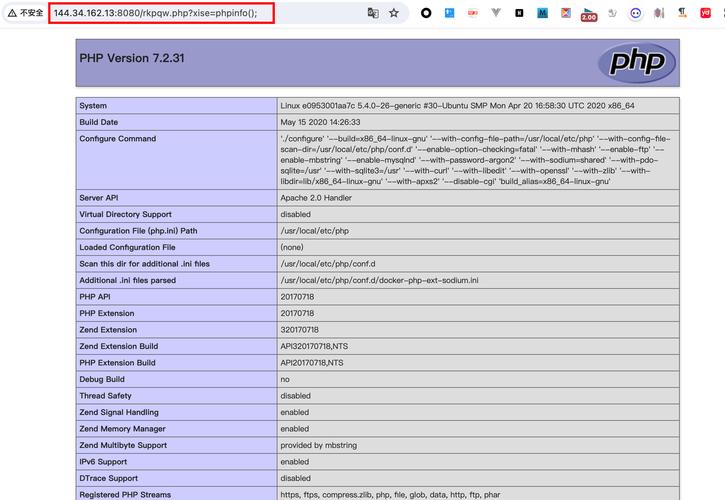Click the URL in the address bar
This screenshot has width=725, height=500.
pyautogui.click(x=155, y=13)
